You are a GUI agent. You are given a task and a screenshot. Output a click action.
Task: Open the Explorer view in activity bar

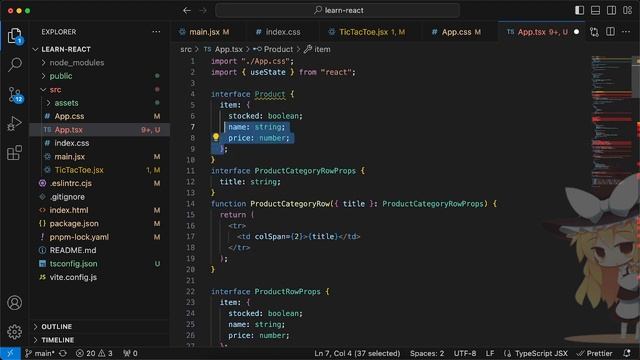point(15,36)
